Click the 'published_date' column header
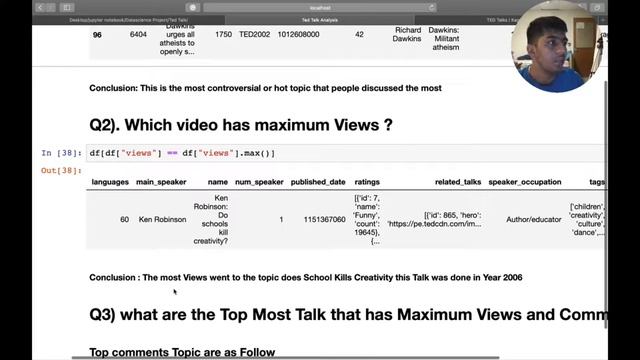The image size is (640, 360). [x=318, y=182]
